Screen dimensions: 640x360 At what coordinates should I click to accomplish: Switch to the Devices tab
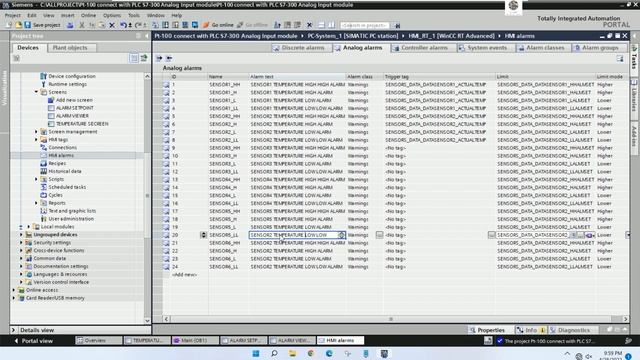pyautogui.click(x=28, y=48)
